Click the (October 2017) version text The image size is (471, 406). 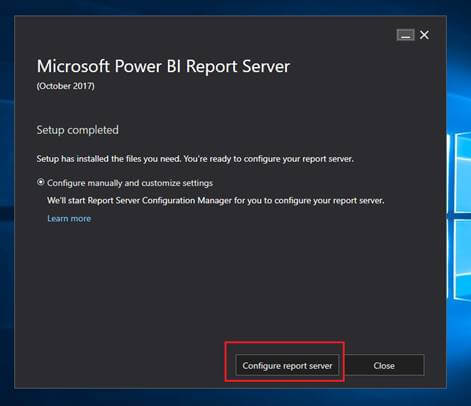65,86
